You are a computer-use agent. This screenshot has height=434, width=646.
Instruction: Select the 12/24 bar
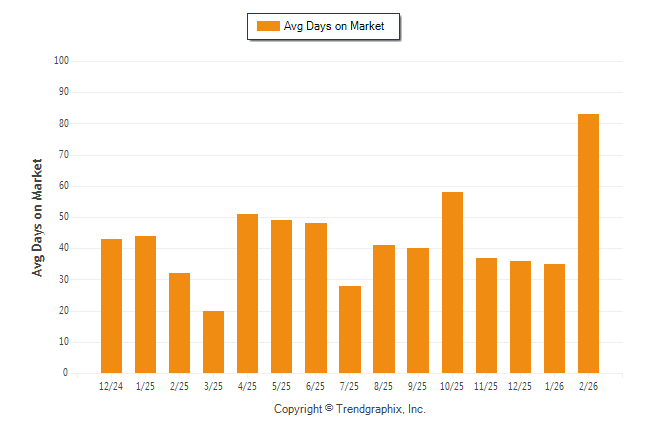coord(111,305)
